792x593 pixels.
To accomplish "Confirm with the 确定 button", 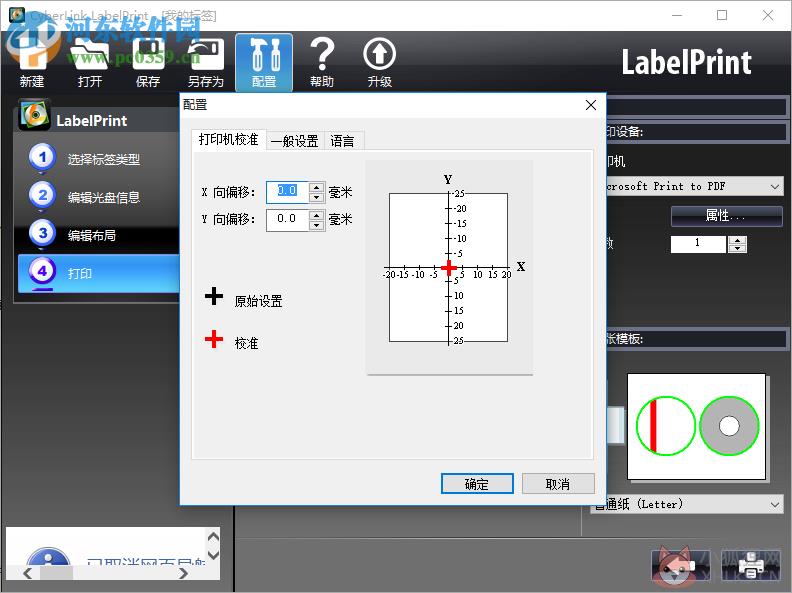I will (x=477, y=484).
